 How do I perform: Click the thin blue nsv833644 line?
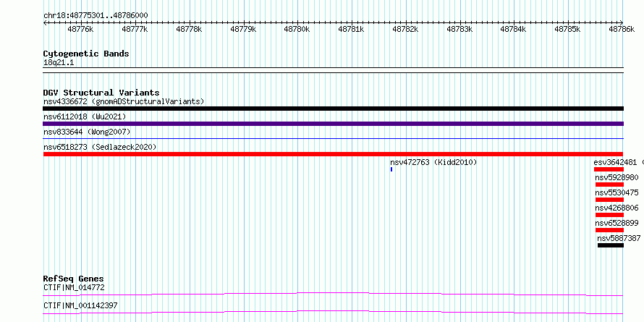click(333, 139)
